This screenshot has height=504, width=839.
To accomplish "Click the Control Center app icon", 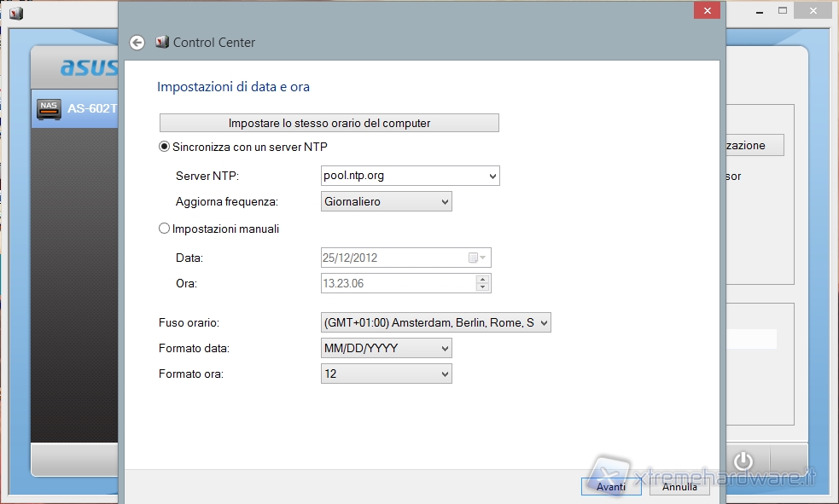I will 162,43.
